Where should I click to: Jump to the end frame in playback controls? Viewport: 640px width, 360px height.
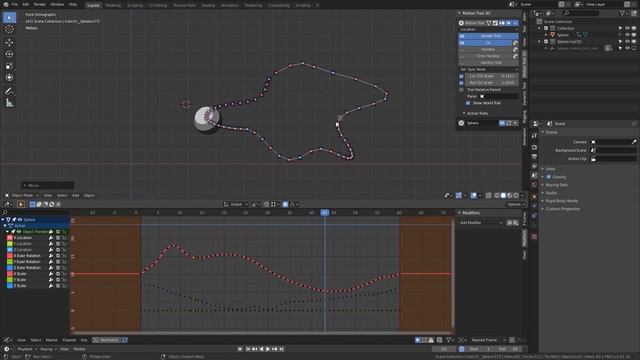click(281, 349)
